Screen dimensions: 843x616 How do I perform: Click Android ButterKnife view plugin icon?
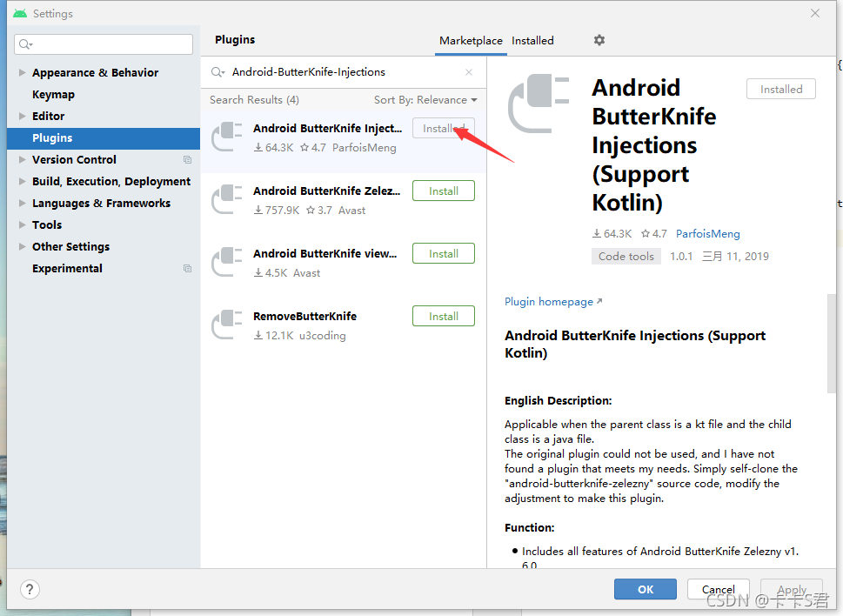coord(227,262)
